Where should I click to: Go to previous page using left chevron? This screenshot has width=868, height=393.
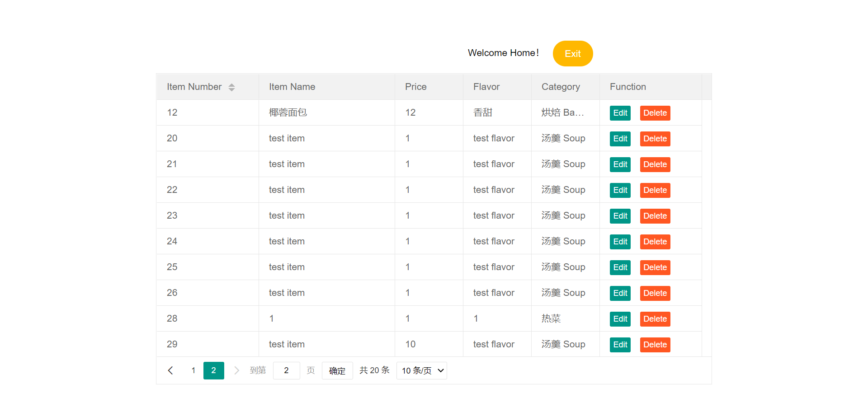point(170,370)
